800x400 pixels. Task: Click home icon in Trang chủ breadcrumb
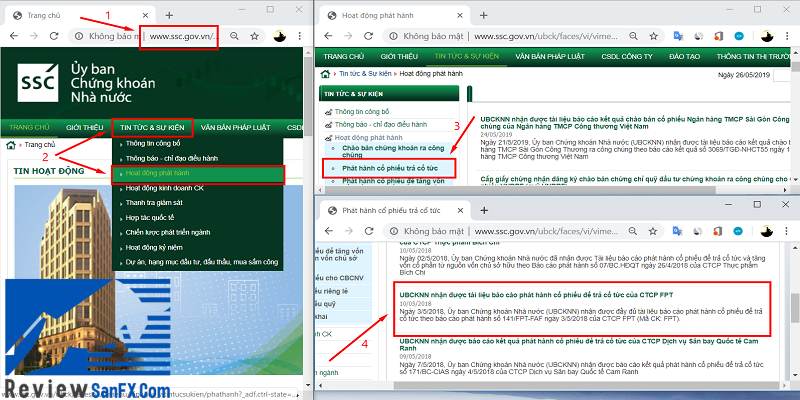coord(11,145)
